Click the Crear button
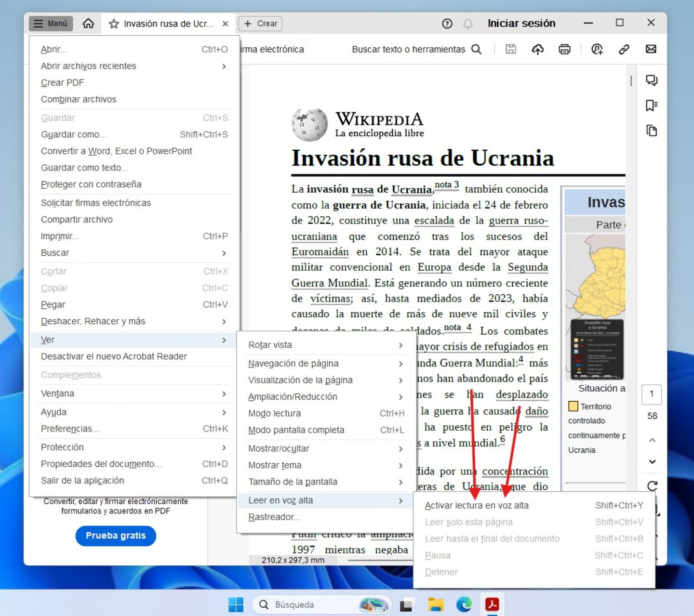The width and height of the screenshot is (694, 616). coord(260,24)
